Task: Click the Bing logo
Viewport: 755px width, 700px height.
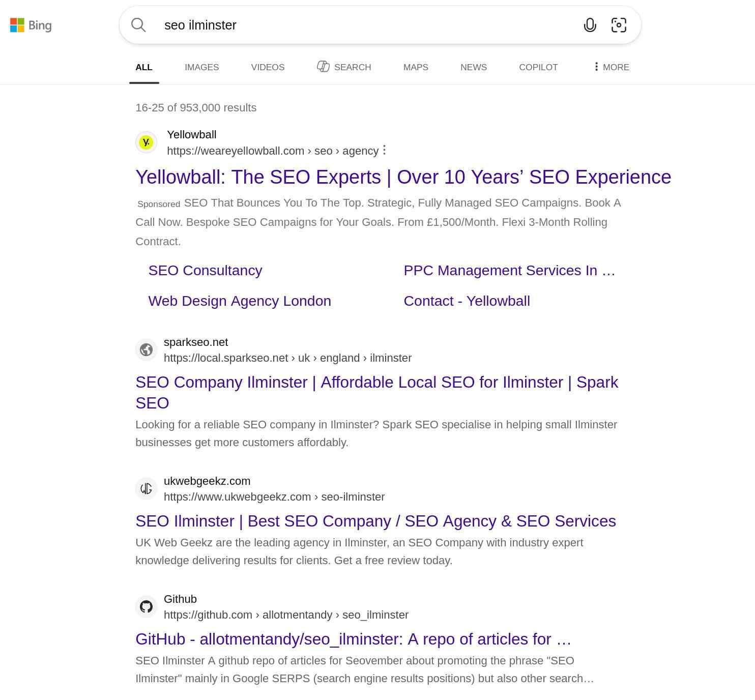Action: (x=32, y=25)
